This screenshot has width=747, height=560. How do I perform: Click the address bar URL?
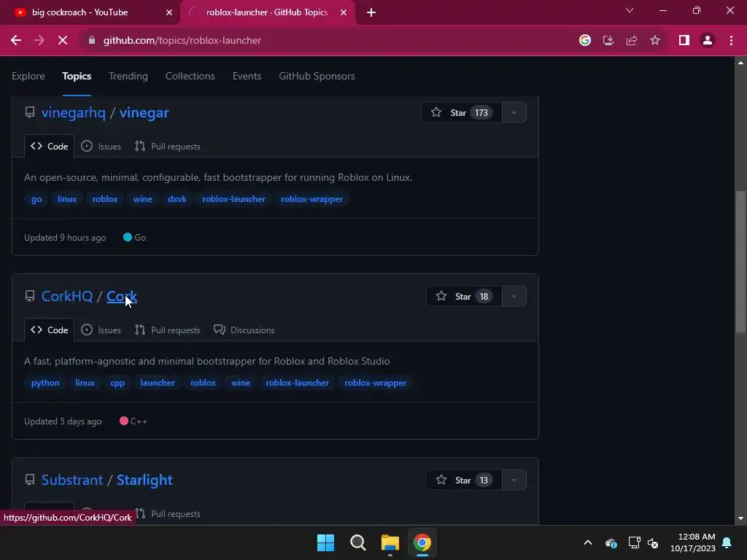click(x=182, y=41)
